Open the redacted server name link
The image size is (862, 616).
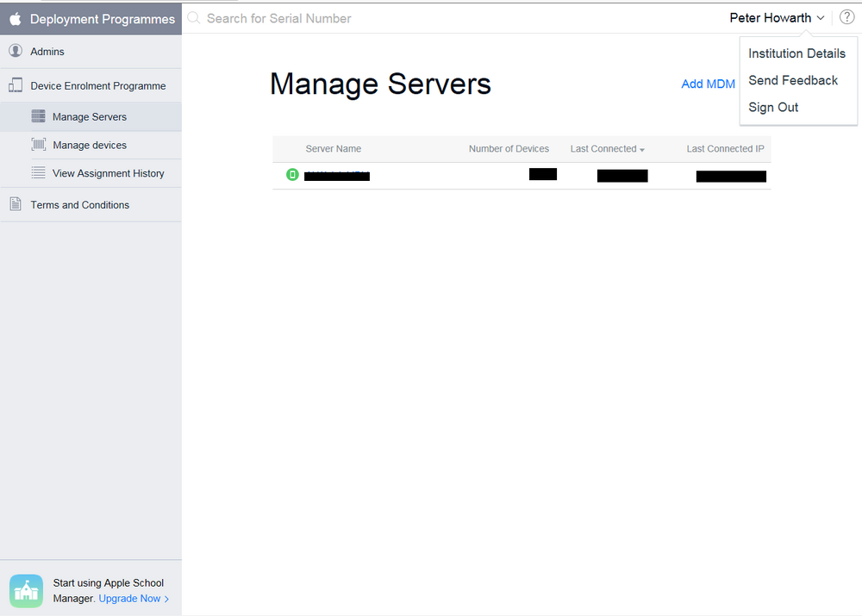pos(337,176)
